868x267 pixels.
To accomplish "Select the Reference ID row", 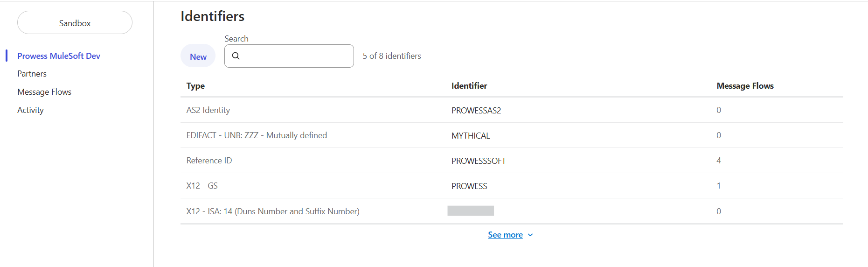I will coord(209,161).
